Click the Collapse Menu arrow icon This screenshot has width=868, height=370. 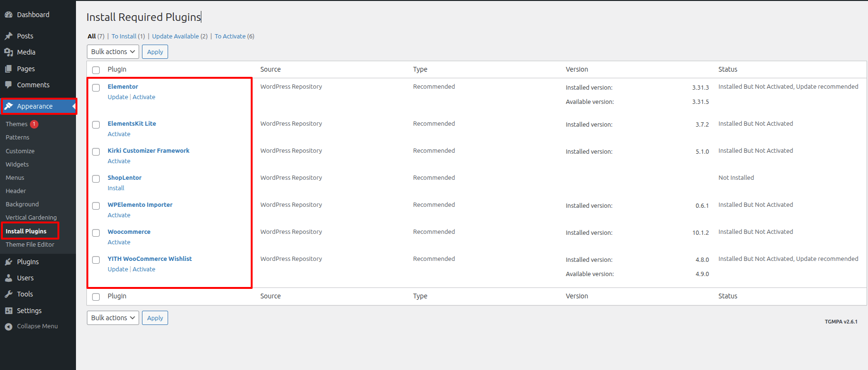point(9,326)
